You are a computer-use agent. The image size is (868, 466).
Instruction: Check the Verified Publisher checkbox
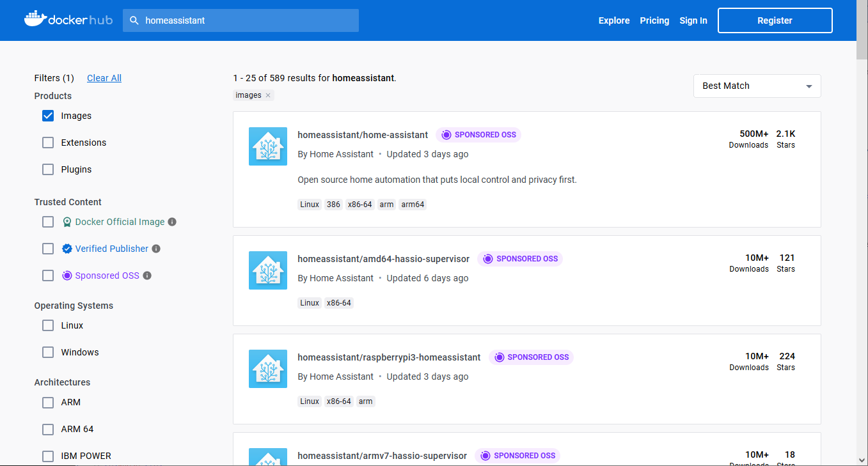click(x=48, y=249)
